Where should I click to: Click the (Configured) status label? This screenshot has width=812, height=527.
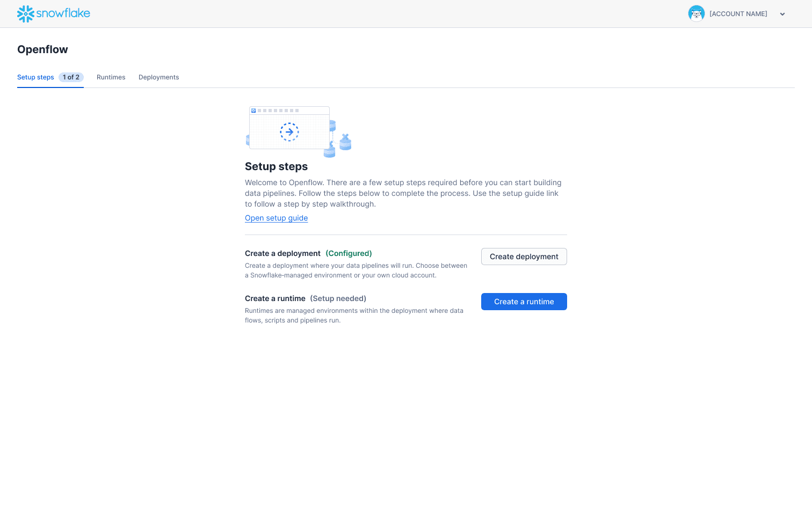[x=349, y=253]
